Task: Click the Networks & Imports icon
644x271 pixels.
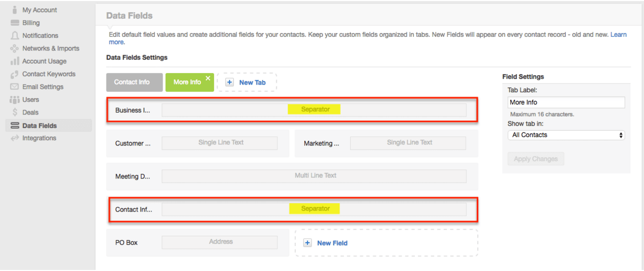Action: (x=15, y=49)
